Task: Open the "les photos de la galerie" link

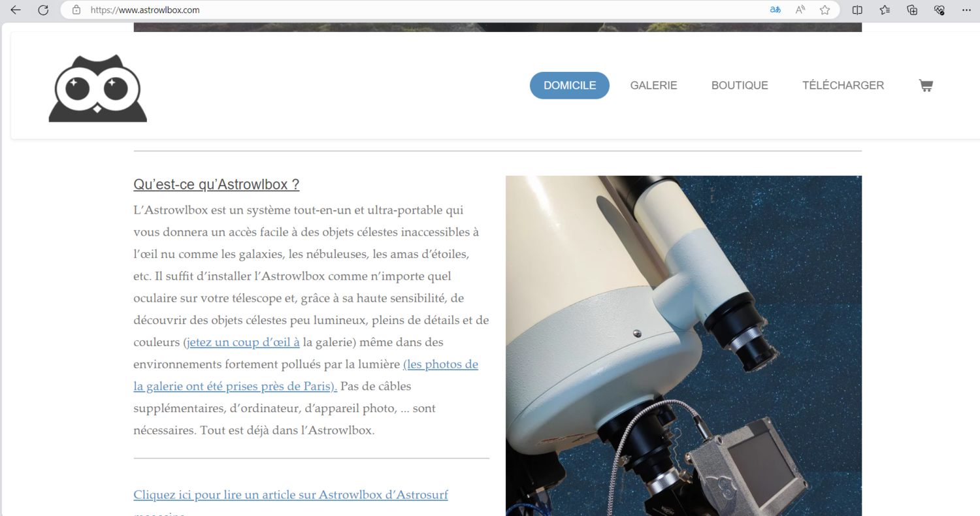Action: coord(306,375)
